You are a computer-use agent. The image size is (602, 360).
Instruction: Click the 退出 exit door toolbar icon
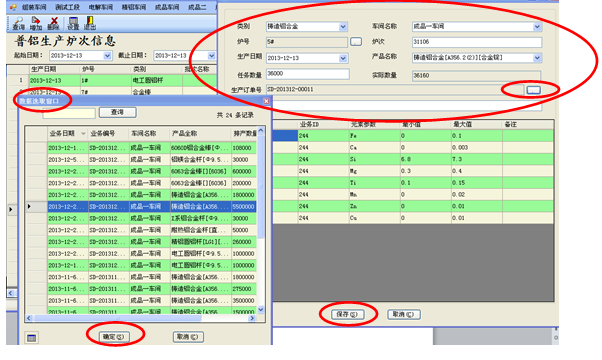click(90, 23)
